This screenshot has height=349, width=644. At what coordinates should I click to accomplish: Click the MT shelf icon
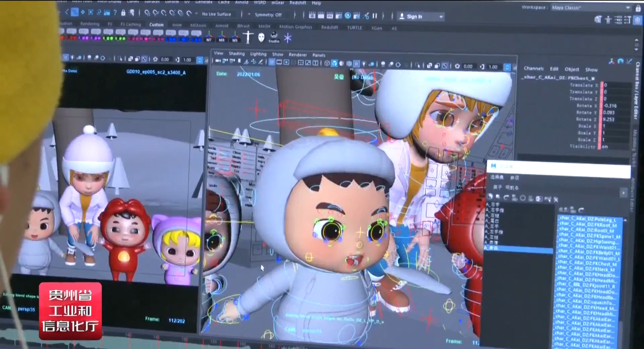(209, 37)
